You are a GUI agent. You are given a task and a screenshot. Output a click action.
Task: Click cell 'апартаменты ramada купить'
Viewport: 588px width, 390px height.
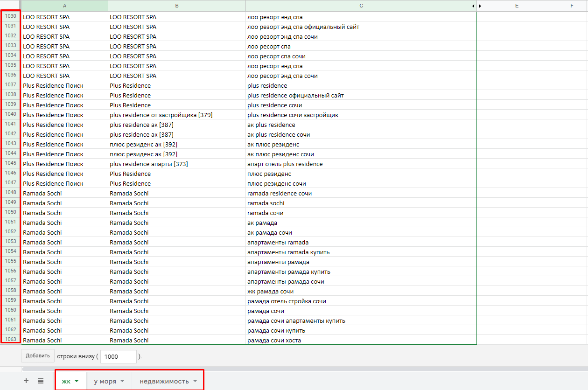pyautogui.click(x=361, y=252)
